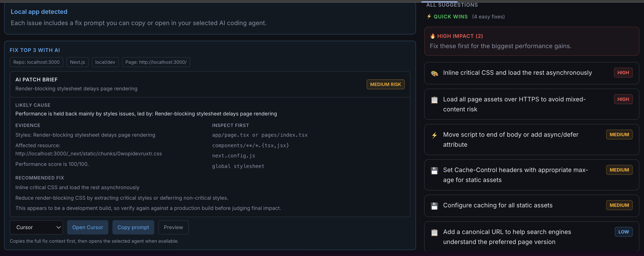The height and width of the screenshot is (256, 644).
Task: Click the Preview button
Action: 173,227
